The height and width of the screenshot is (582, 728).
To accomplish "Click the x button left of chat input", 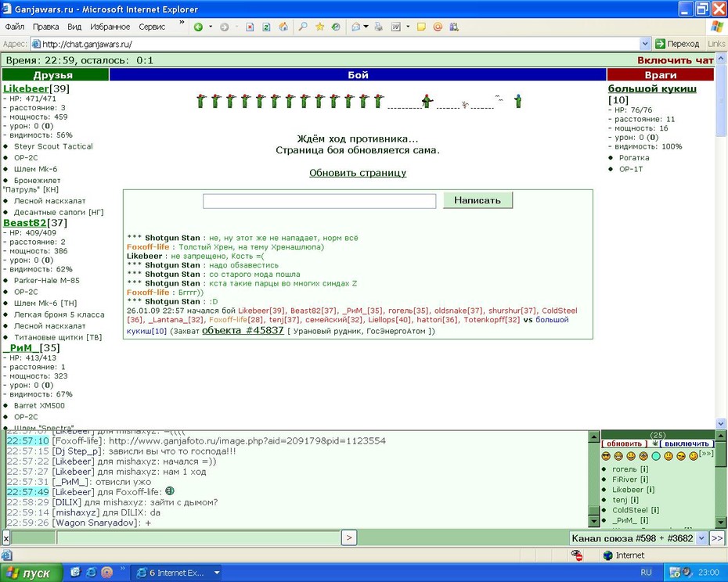I will [6, 538].
